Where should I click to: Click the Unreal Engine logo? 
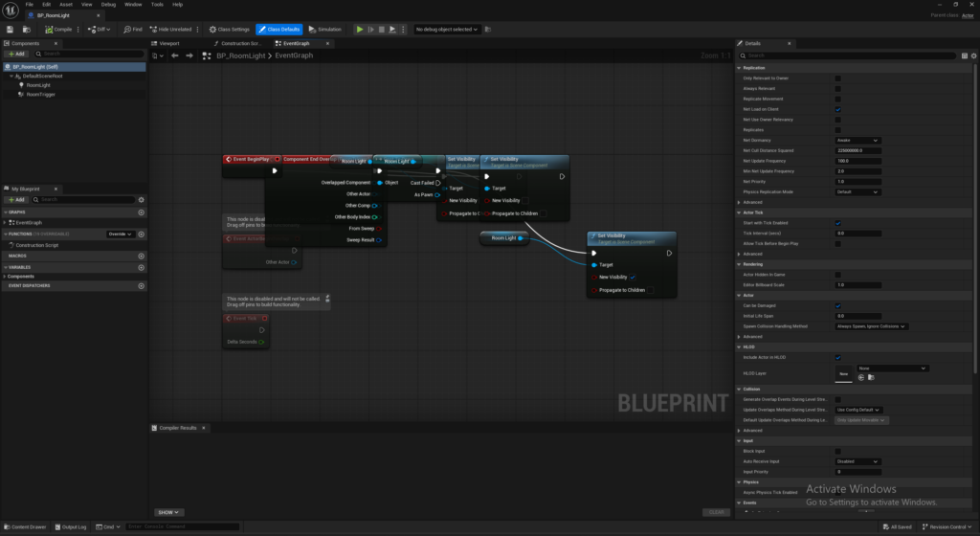click(11, 10)
